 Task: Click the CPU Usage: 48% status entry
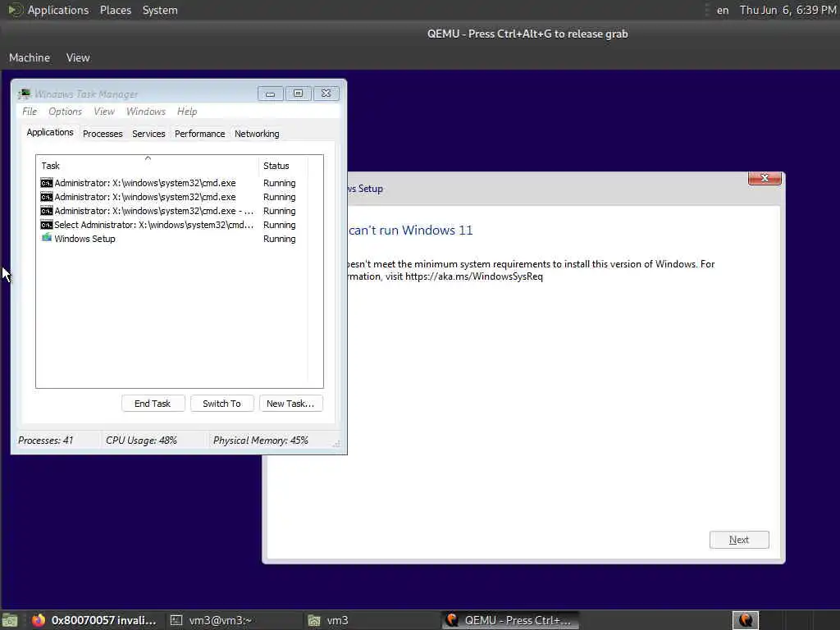141,441
